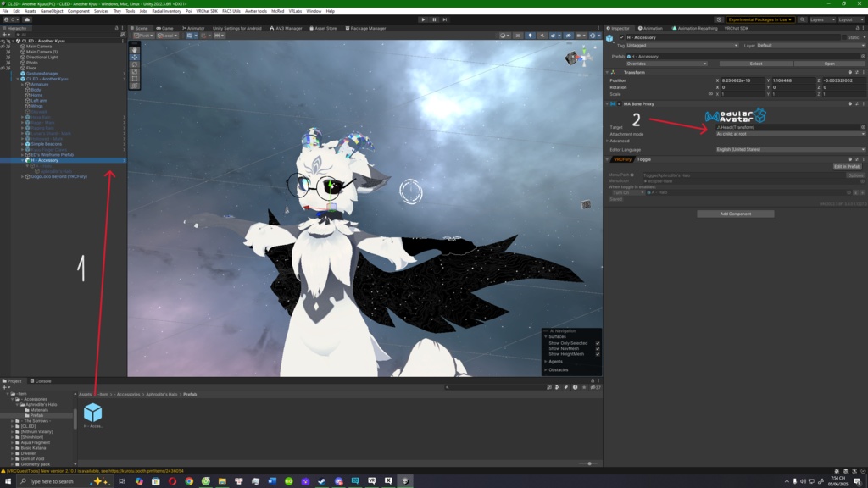
Task: Click the prefab Select button
Action: (x=755, y=64)
